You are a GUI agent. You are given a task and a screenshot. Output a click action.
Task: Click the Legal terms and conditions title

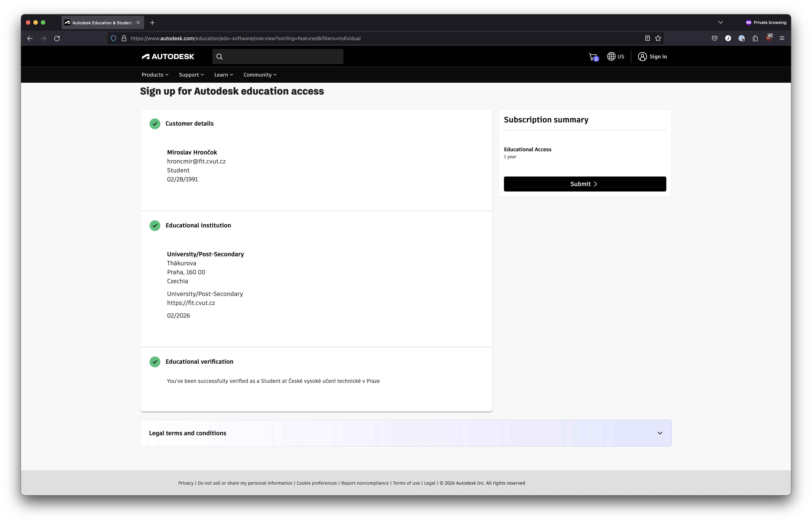pyautogui.click(x=187, y=433)
